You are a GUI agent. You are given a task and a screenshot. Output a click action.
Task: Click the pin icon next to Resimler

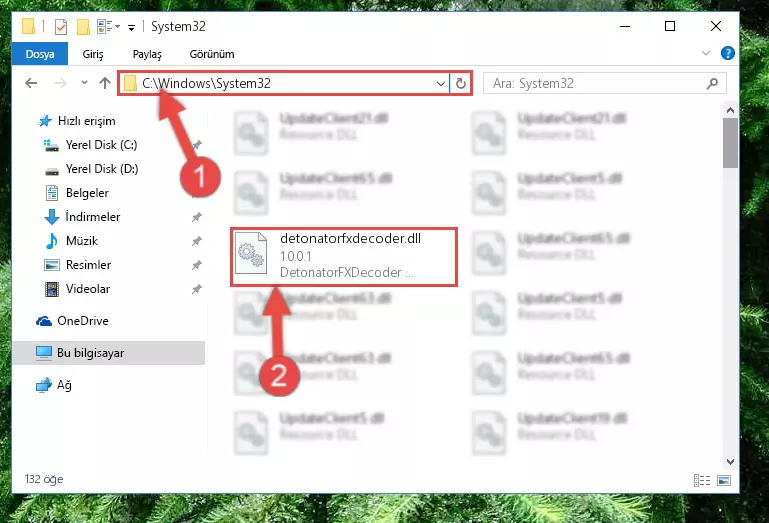[x=196, y=265]
